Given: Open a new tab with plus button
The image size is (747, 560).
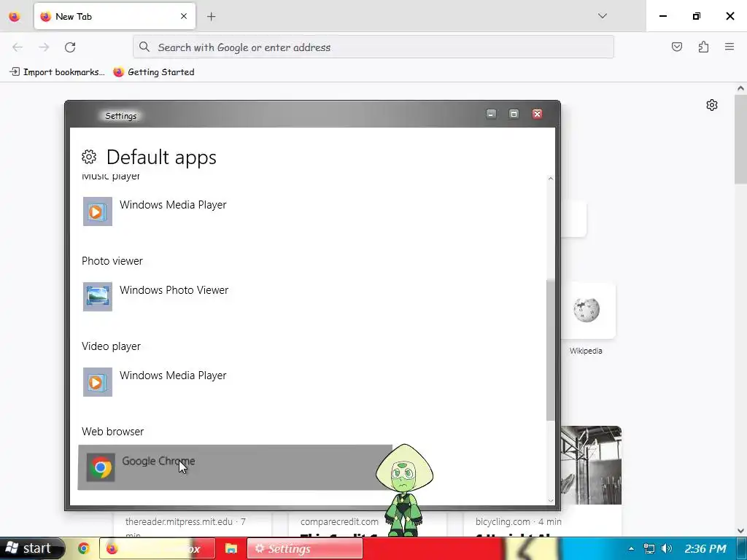Looking at the screenshot, I should coord(211,17).
